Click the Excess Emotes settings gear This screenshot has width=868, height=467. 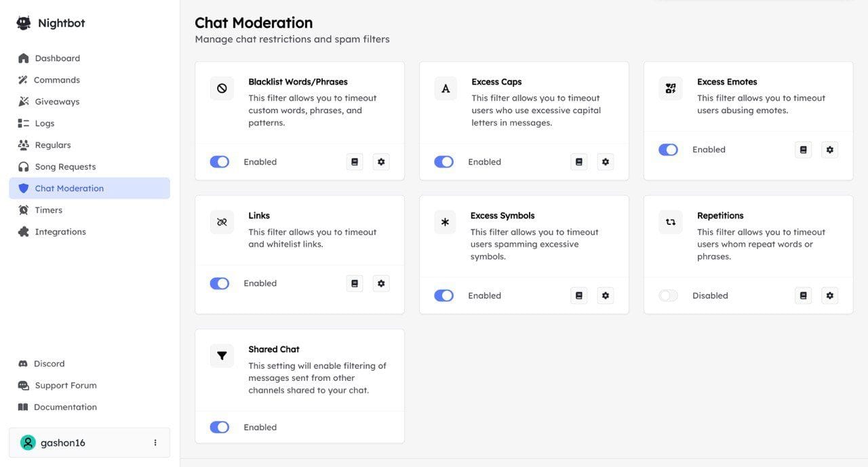coord(829,150)
